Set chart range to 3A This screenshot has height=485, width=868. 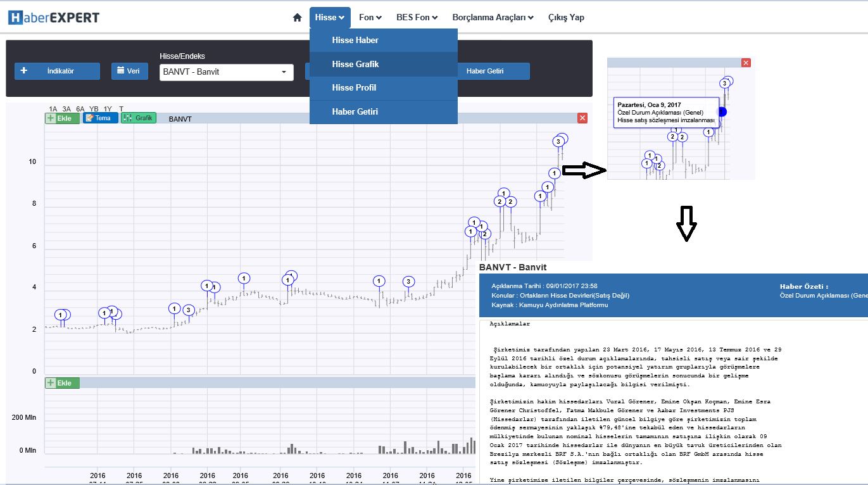coord(66,109)
